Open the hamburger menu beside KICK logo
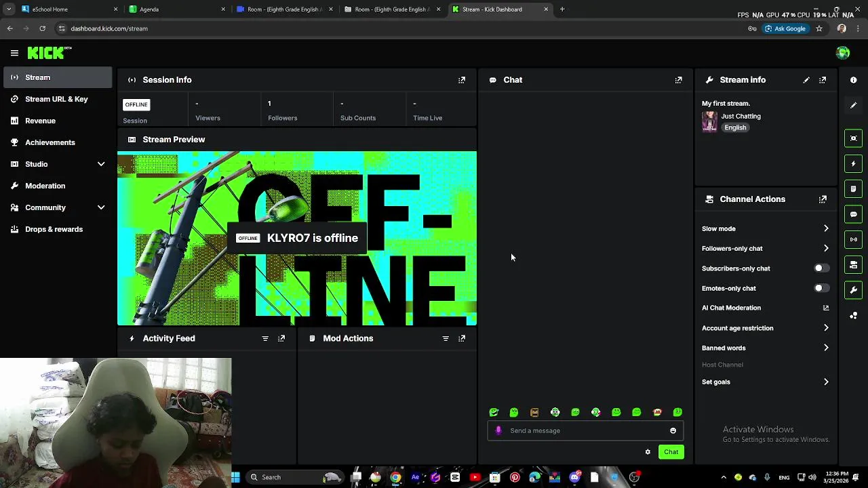 point(14,53)
